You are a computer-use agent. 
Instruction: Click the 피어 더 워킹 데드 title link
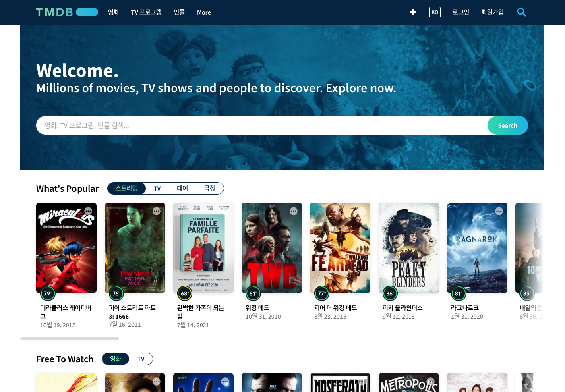click(335, 308)
